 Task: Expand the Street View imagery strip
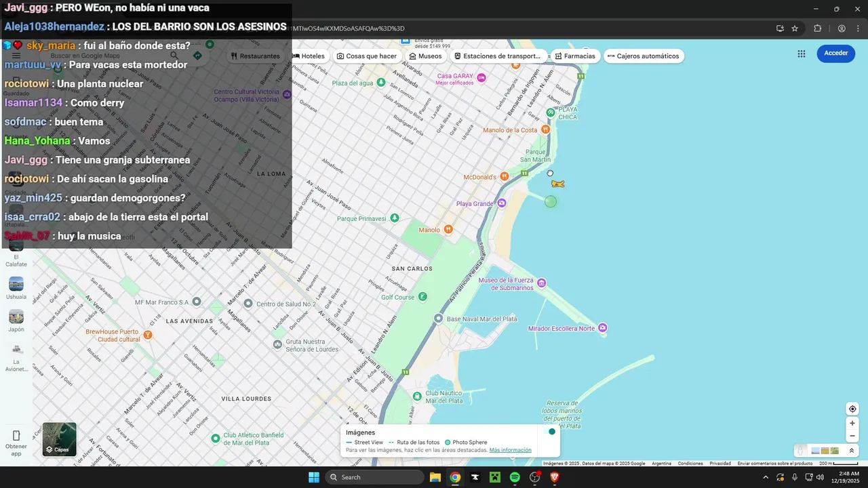coord(852,451)
